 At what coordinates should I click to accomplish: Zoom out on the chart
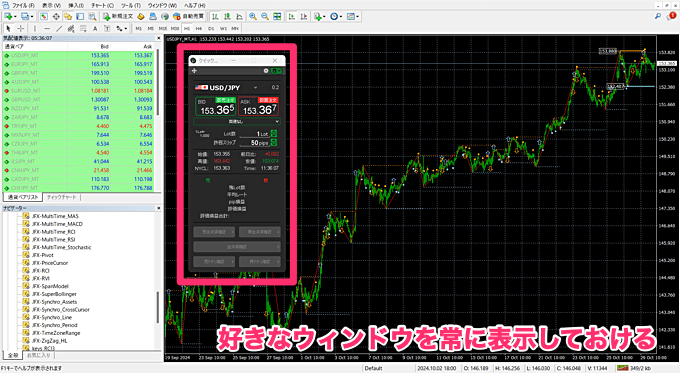point(265,16)
